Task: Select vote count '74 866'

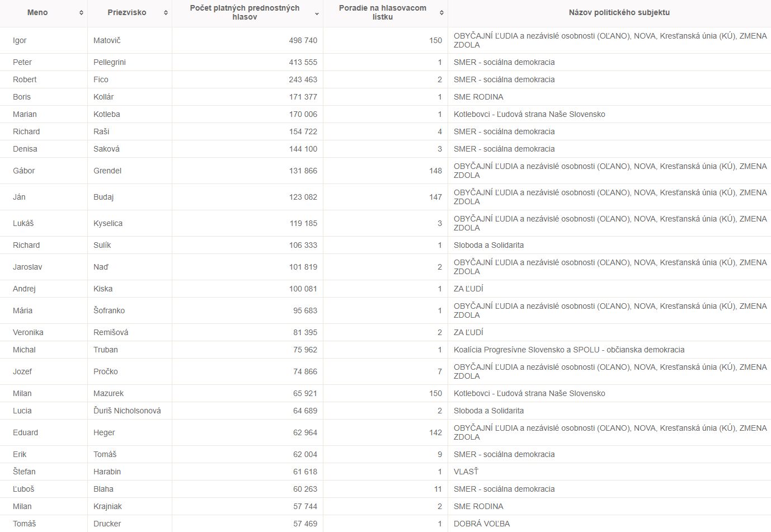Action: click(x=305, y=371)
